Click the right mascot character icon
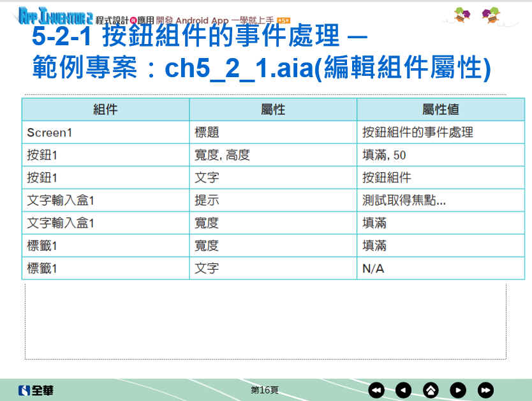 tap(491, 15)
